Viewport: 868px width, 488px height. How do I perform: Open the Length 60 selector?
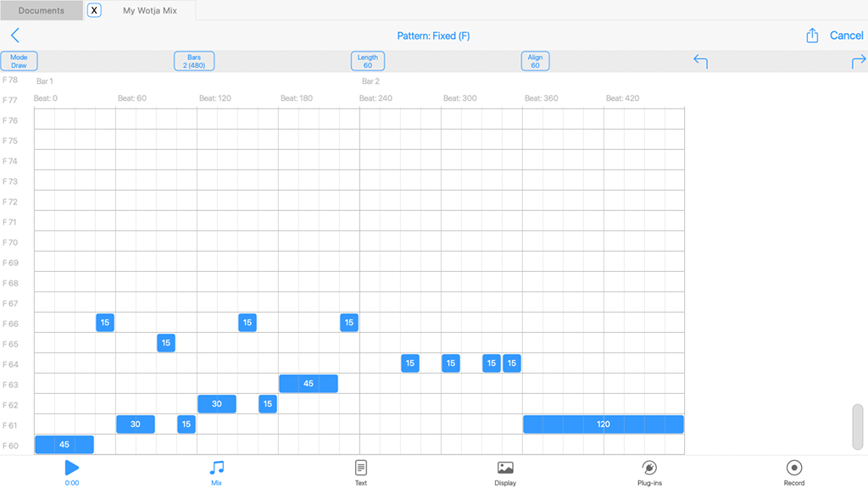(368, 61)
